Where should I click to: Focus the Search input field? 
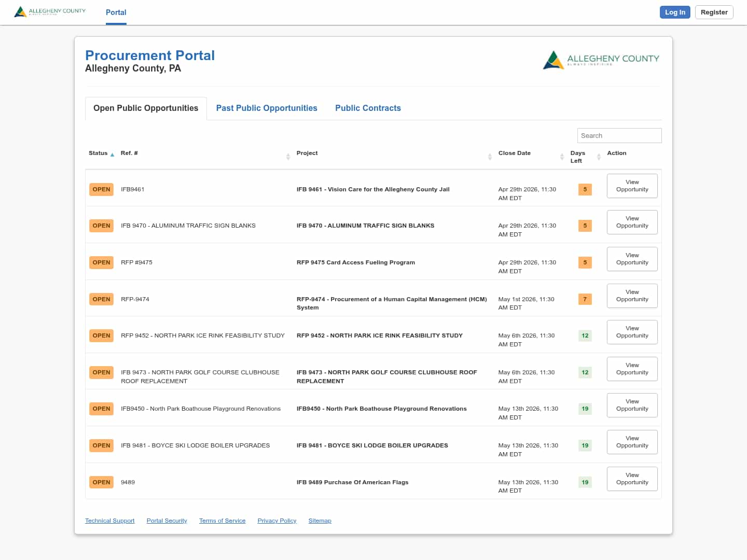[619, 135]
